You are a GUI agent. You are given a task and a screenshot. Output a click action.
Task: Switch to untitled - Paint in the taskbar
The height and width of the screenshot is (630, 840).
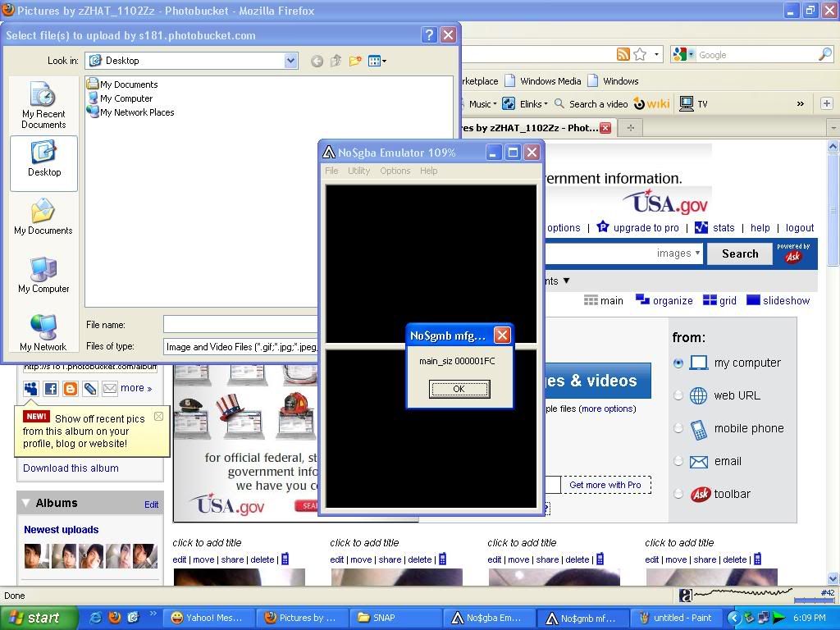(x=677, y=618)
